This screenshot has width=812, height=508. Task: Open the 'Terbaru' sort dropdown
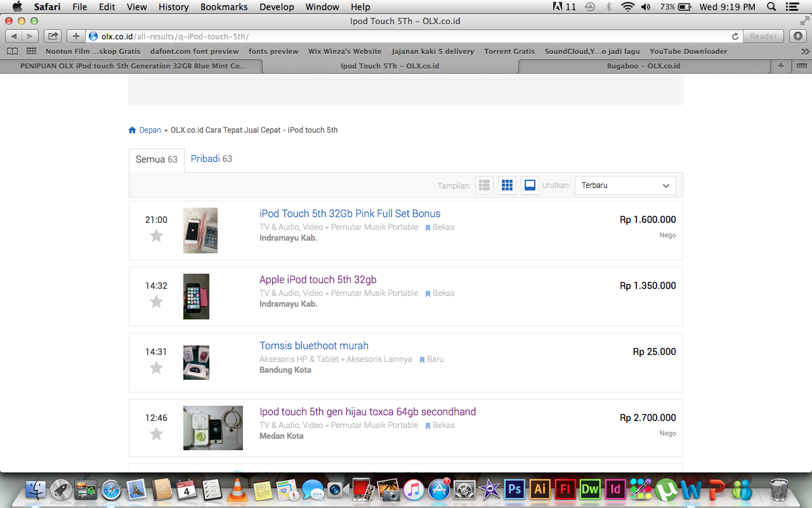point(625,185)
